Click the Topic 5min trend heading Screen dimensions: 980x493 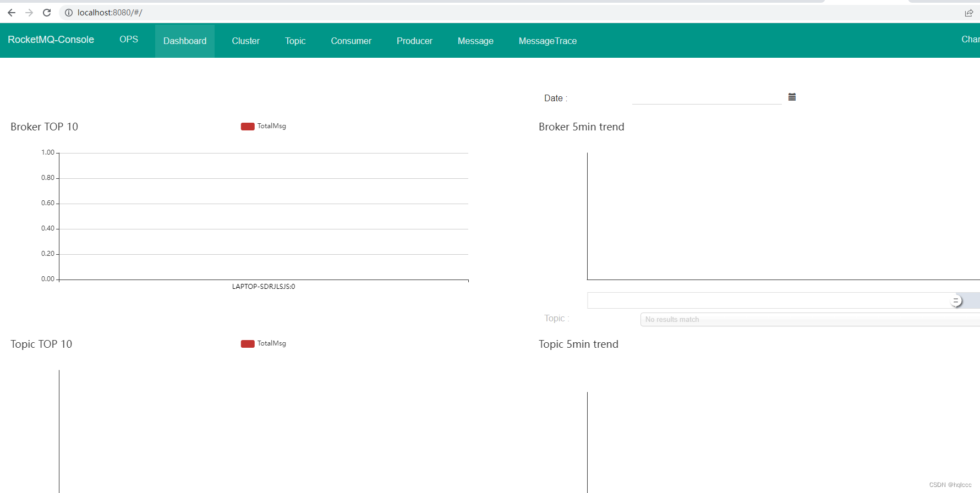coord(578,344)
